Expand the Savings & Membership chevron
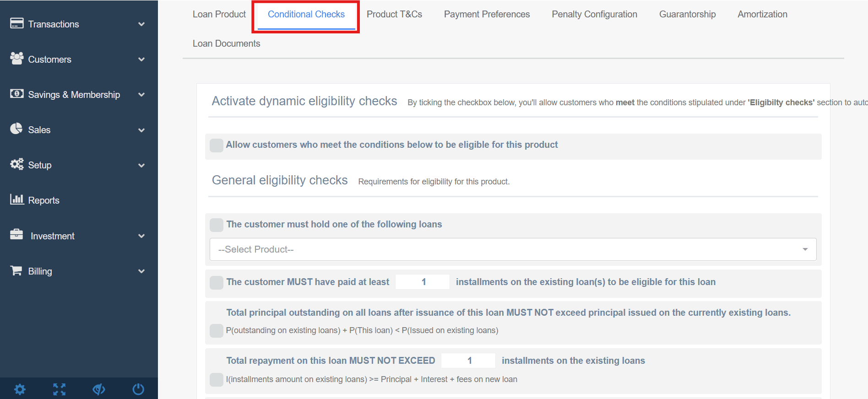 [141, 95]
